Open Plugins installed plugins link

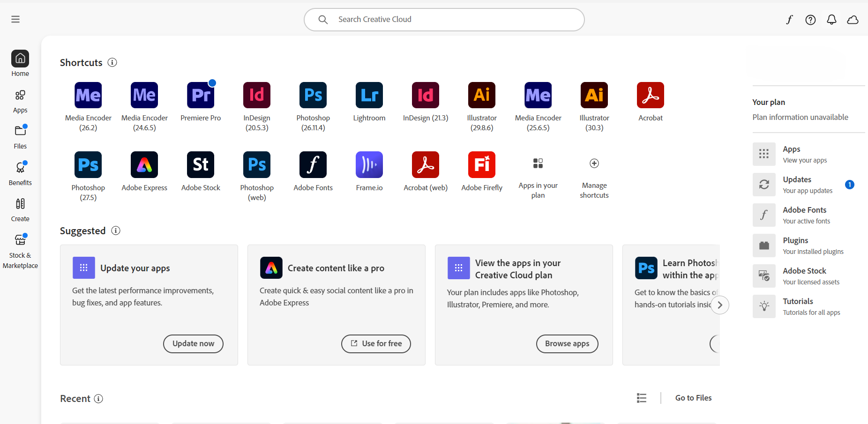coord(804,245)
